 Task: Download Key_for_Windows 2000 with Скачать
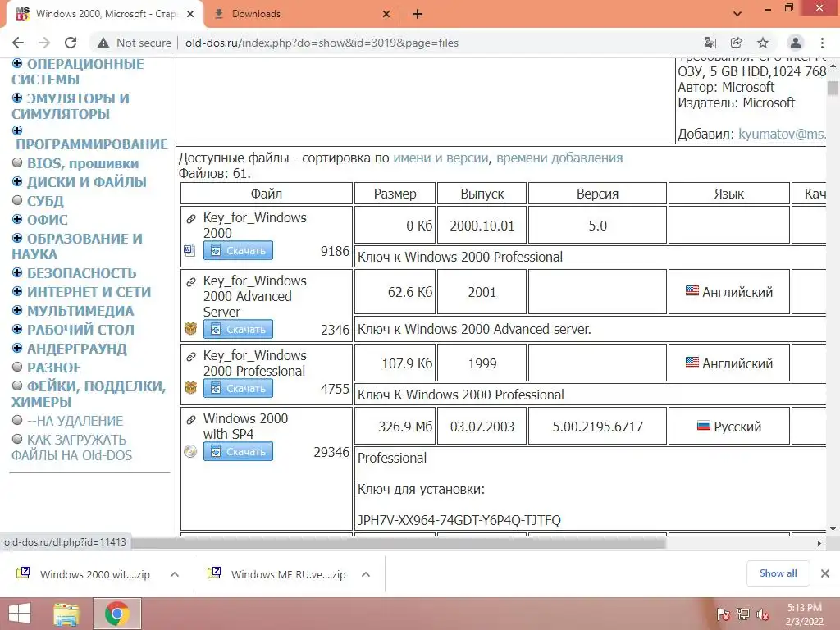coord(238,250)
